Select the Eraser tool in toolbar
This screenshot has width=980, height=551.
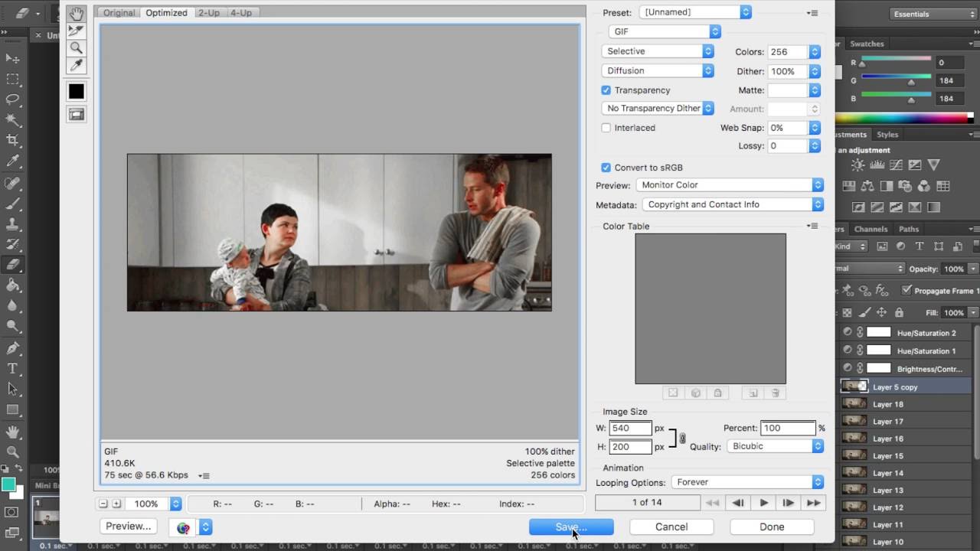click(x=12, y=265)
